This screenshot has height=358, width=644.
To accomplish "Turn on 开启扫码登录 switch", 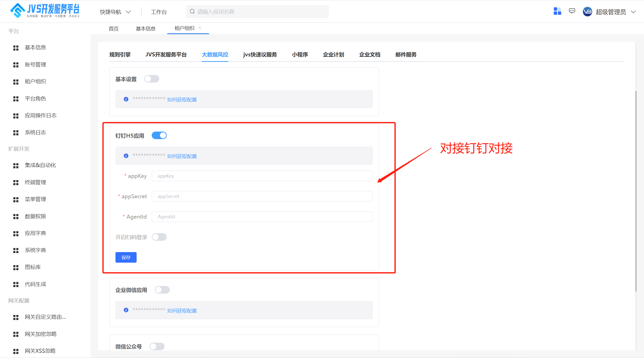I will 159,237.
